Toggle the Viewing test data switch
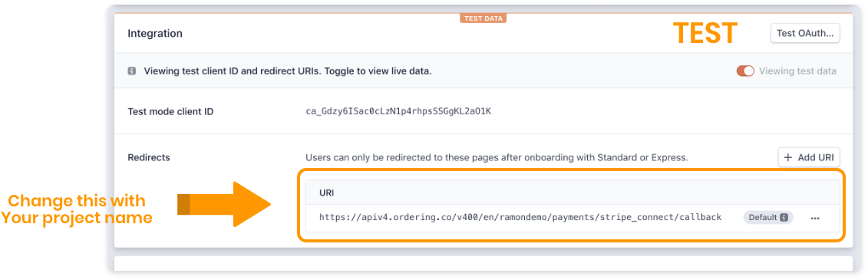Screen dimensions: 868x280 (x=745, y=71)
